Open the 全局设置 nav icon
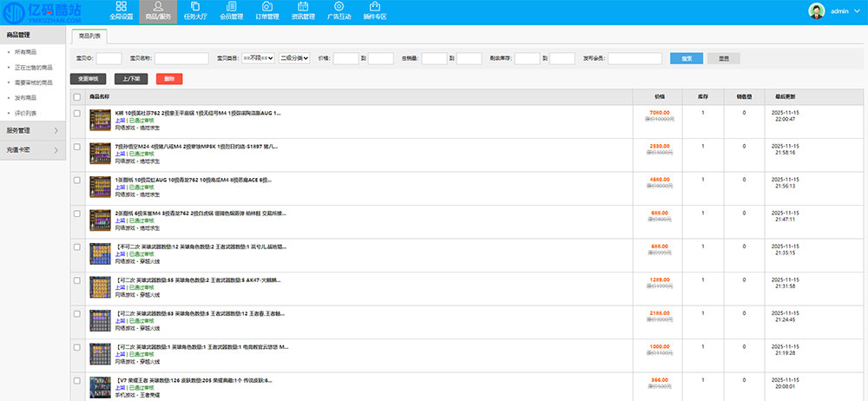Viewport: 868px width, 401px height. pyautogui.click(x=122, y=11)
